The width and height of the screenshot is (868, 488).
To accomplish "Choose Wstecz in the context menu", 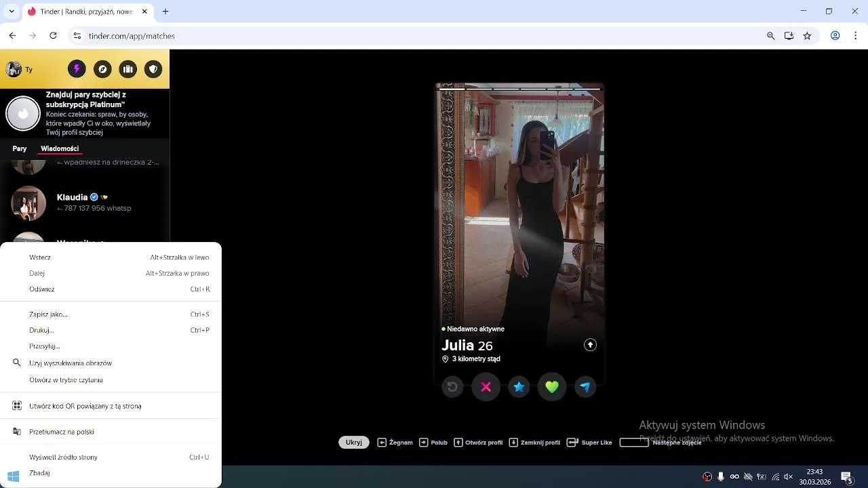I will point(111,258).
